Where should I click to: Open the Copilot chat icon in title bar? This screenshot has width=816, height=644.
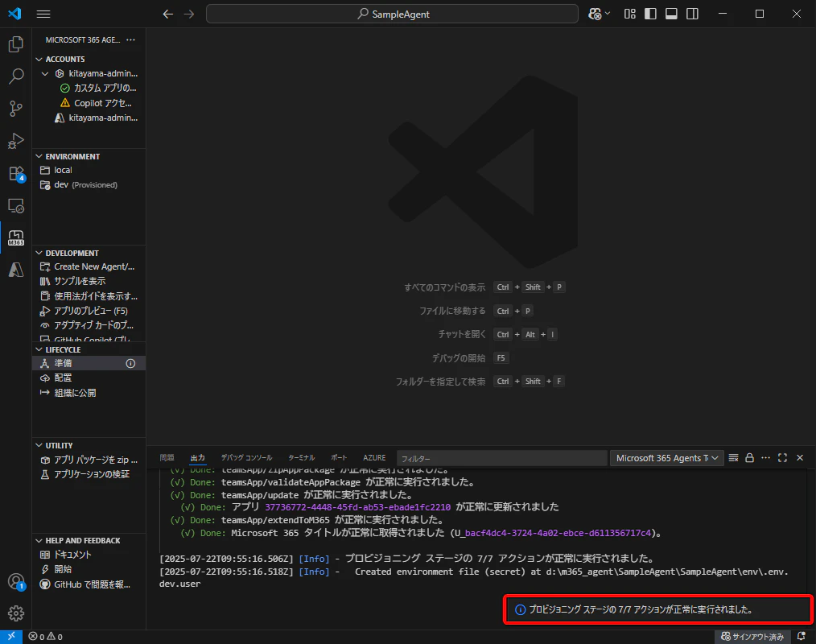point(595,14)
